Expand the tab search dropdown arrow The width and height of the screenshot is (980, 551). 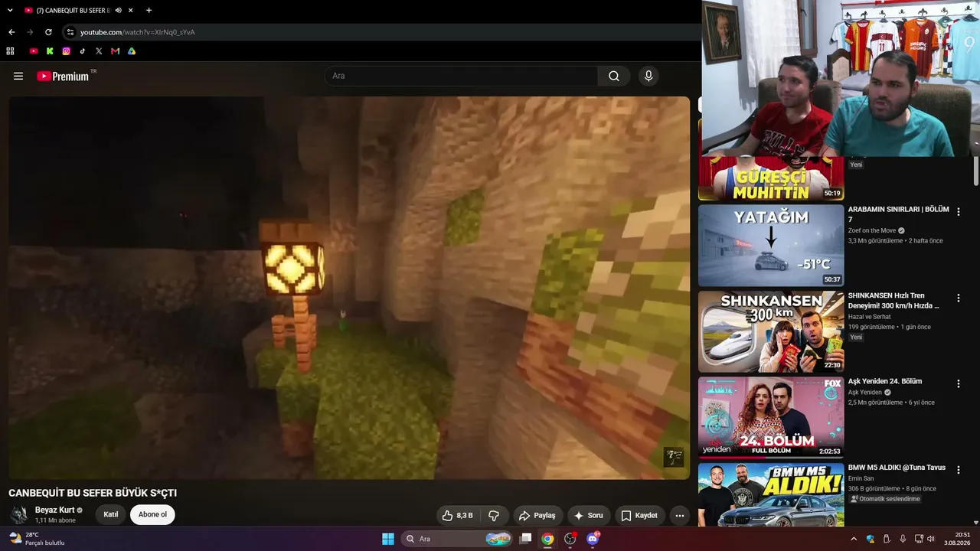[x=10, y=11]
